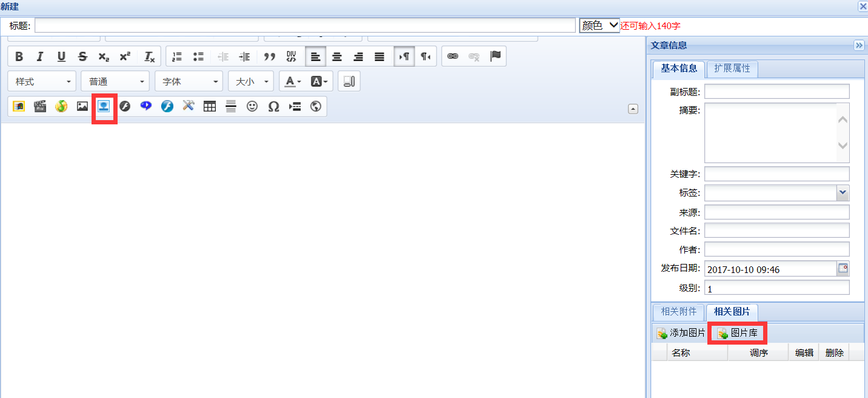
Task: Click the 来源 input field
Action: 777,212
